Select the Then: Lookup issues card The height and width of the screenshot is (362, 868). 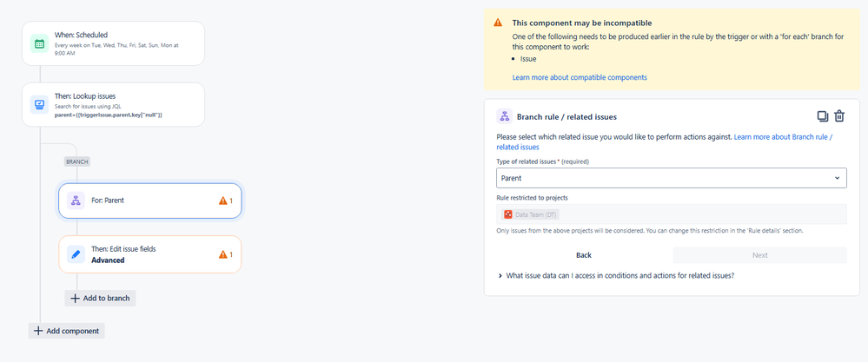[114, 104]
